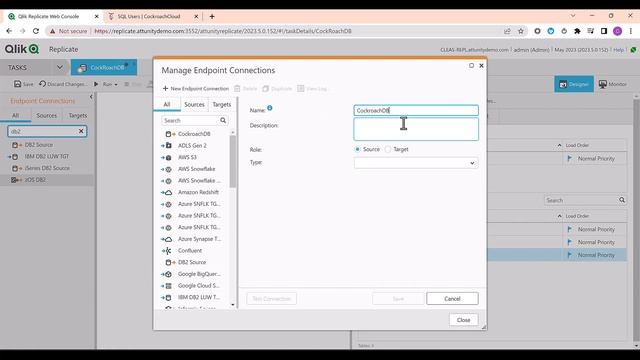
Task: Click the New Endpoint Connection button
Action: pyautogui.click(x=196, y=89)
